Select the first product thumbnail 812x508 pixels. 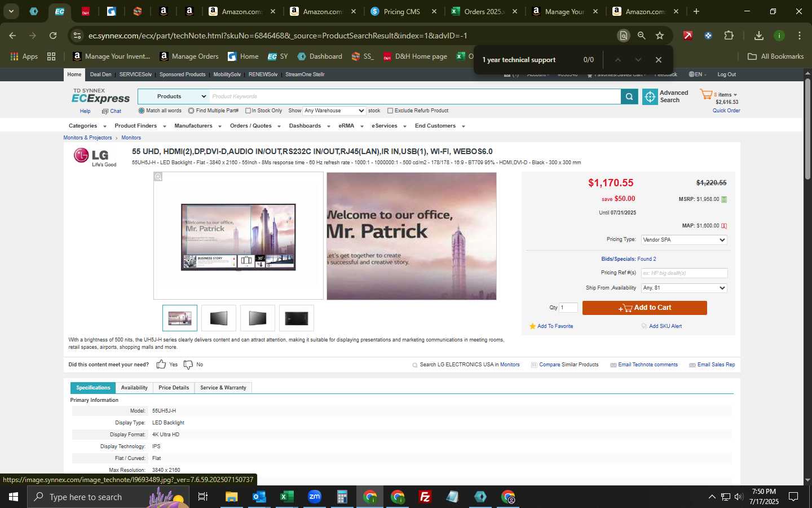[180, 318]
